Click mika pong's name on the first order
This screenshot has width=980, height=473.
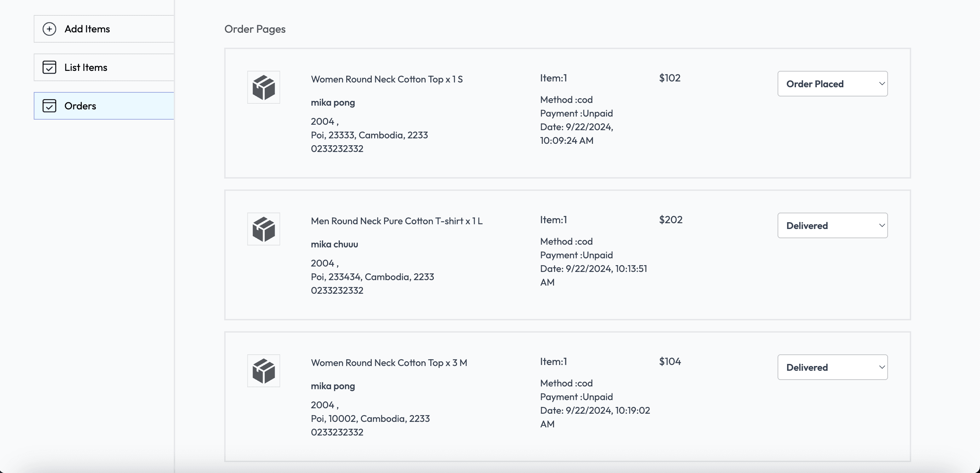coord(333,102)
